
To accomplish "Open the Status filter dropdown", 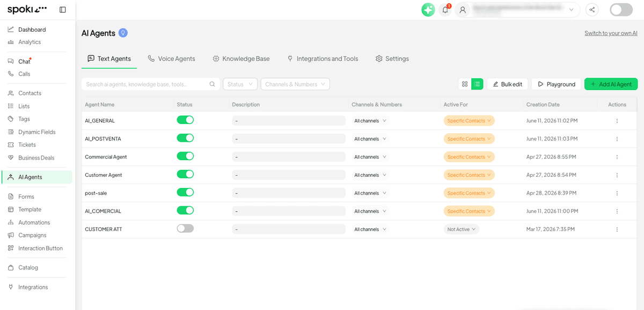I will (x=240, y=84).
